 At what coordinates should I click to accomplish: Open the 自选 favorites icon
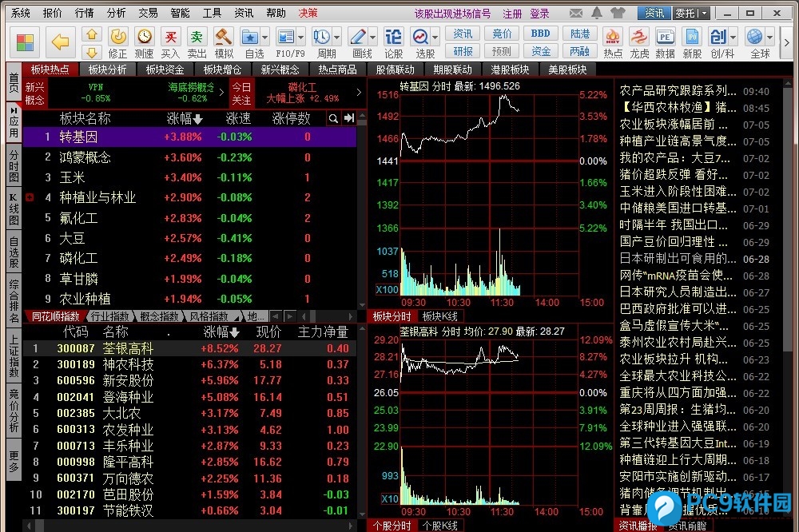pyautogui.click(x=251, y=43)
